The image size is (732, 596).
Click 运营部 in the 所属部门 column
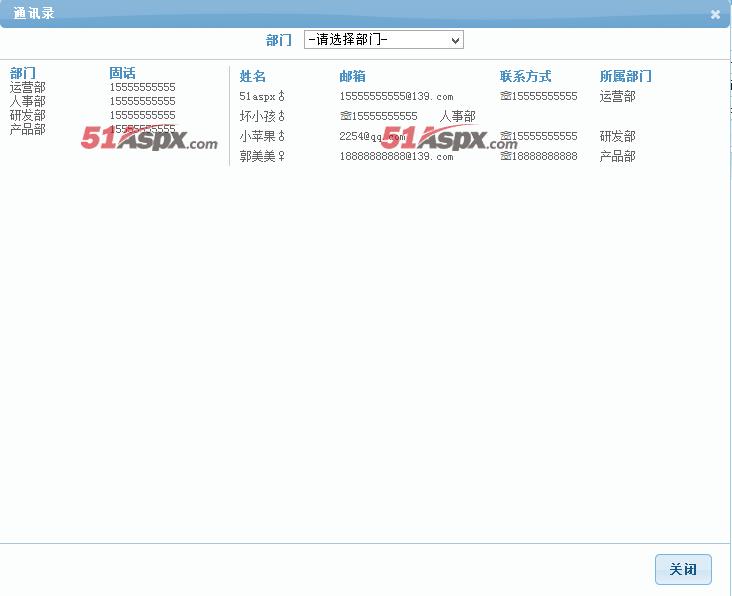[617, 97]
